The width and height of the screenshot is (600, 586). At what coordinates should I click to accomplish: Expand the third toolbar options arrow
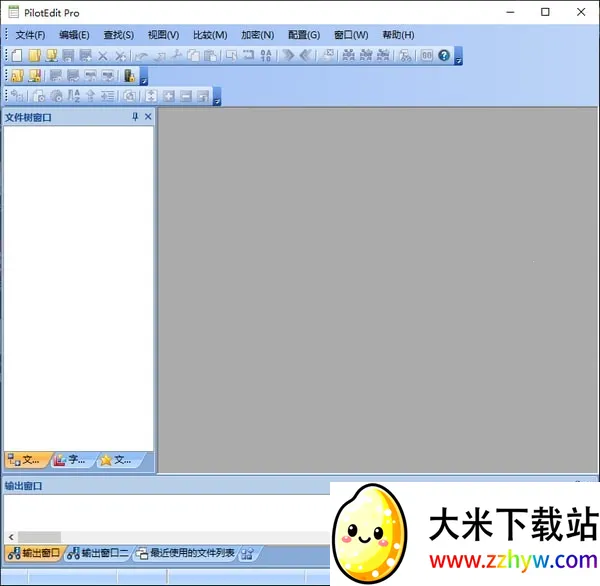coord(217,96)
